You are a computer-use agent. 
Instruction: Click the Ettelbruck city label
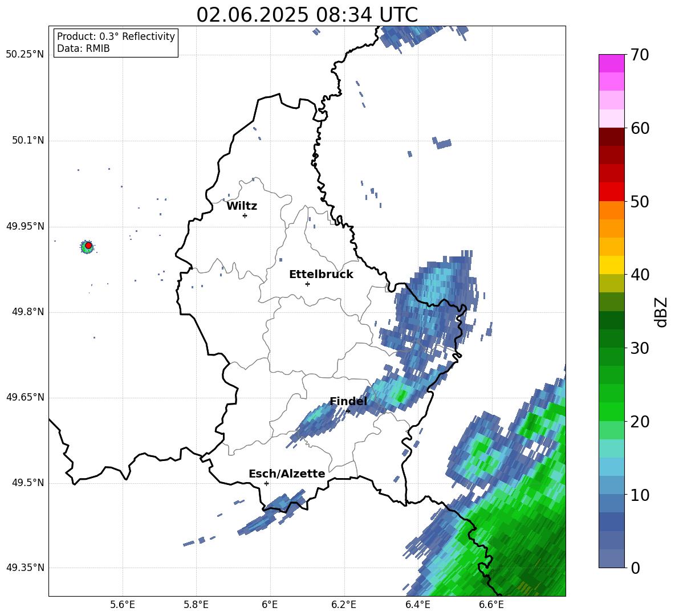coord(321,275)
